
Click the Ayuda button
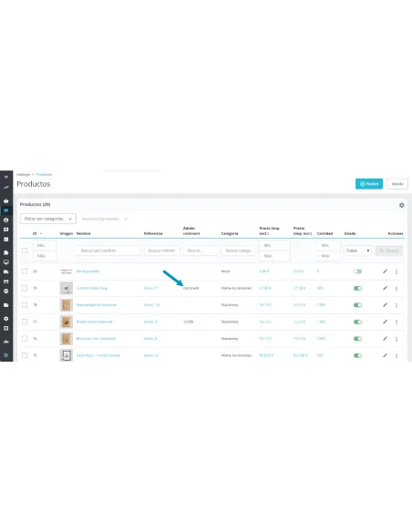click(397, 184)
